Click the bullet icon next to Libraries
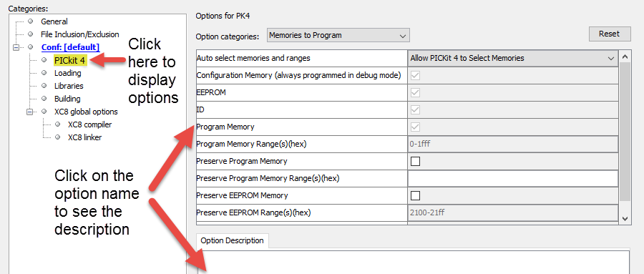The height and width of the screenshot is (274, 644). click(x=44, y=86)
